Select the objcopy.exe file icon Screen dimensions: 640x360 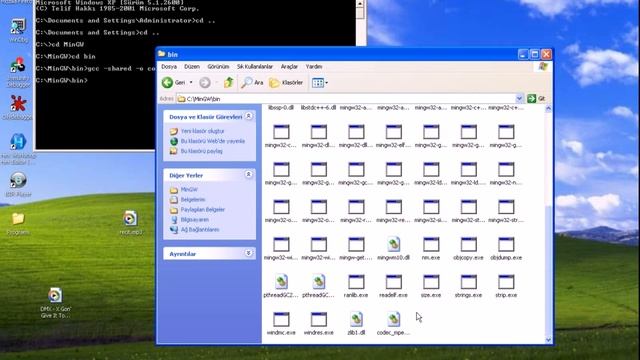point(469,244)
